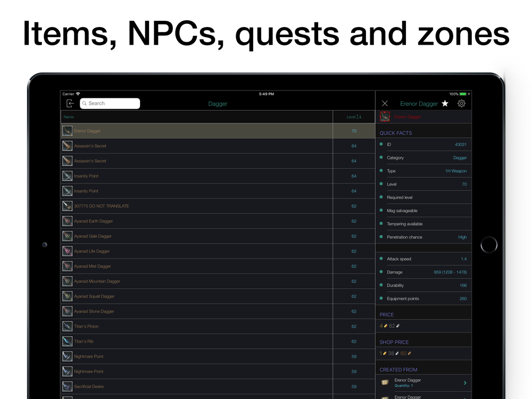Click the Dagger title heading
The height and width of the screenshot is (399, 532).
[x=218, y=104]
